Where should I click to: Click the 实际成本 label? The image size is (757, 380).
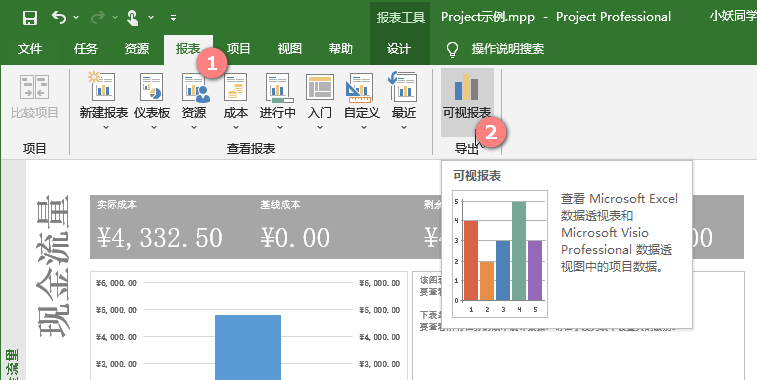[x=117, y=205]
